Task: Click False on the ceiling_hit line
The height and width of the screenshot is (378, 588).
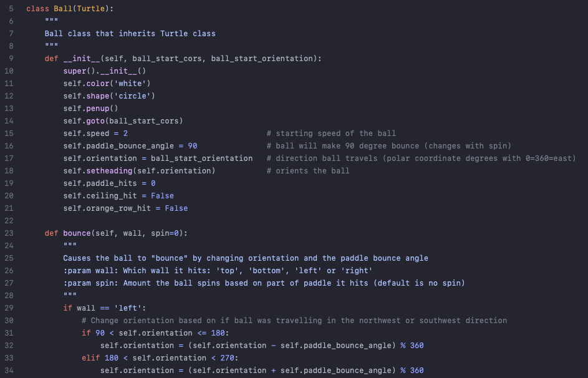Action: pos(162,196)
